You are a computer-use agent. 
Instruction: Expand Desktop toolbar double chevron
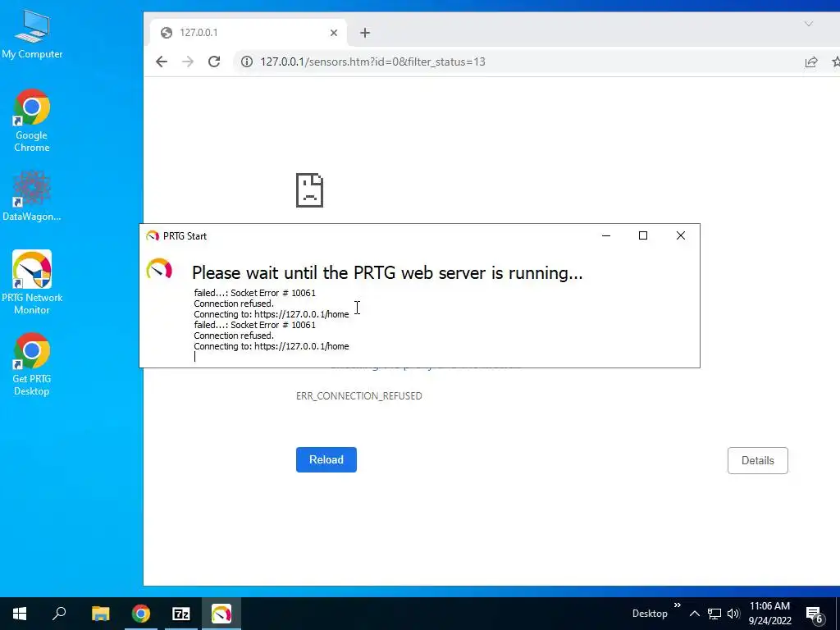[x=677, y=605]
